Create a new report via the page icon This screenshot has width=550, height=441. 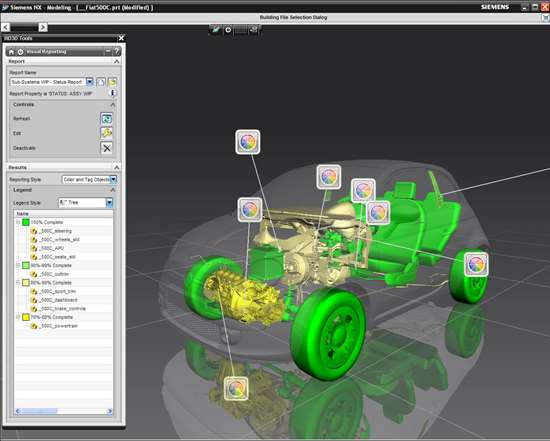point(101,82)
